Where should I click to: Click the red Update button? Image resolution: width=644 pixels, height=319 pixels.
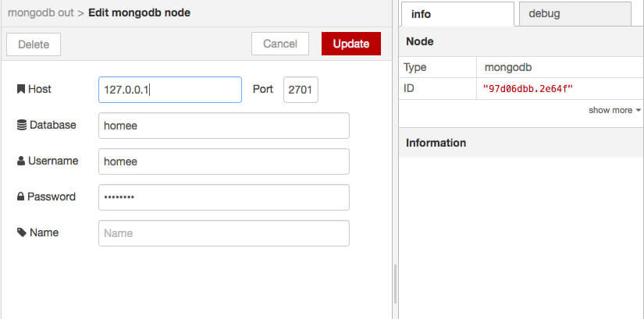click(351, 44)
